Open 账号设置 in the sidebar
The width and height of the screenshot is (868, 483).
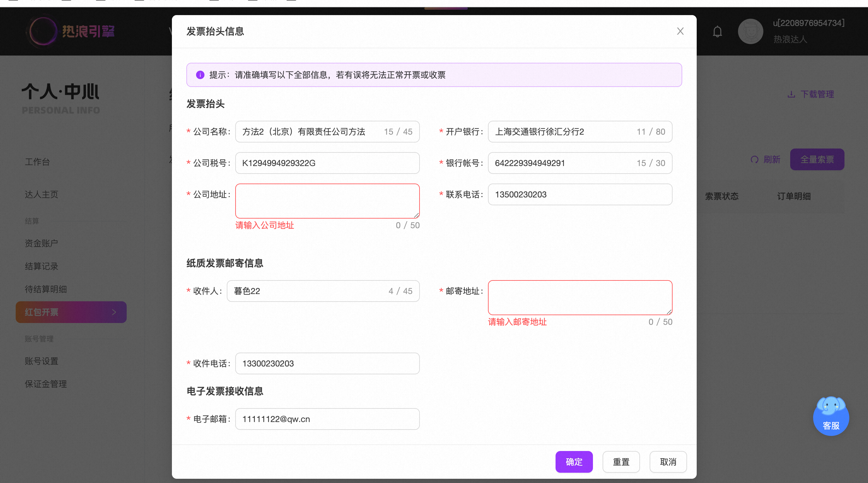[x=41, y=361]
